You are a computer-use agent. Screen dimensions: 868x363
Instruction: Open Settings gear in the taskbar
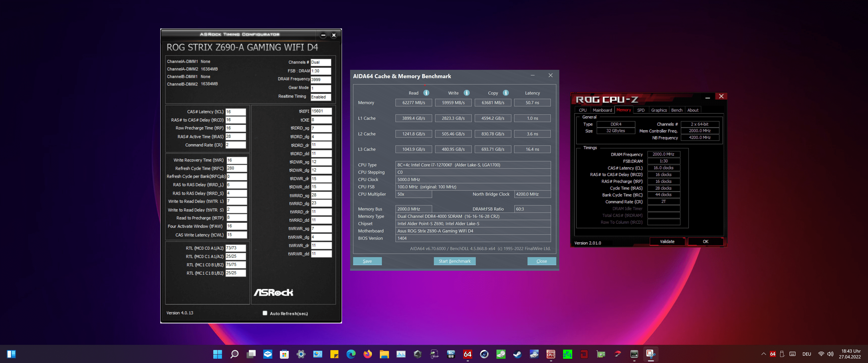[301, 354]
